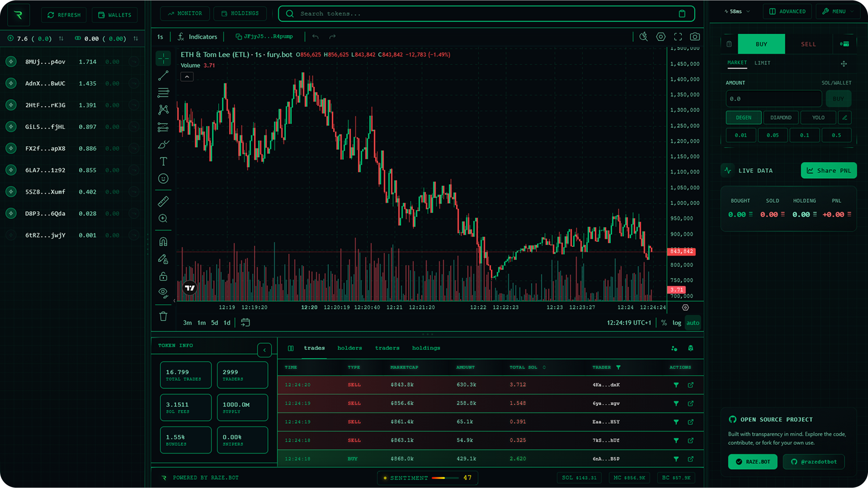Collapse the Token Info panel chevron
This screenshot has width=868, height=488.
[264, 350]
